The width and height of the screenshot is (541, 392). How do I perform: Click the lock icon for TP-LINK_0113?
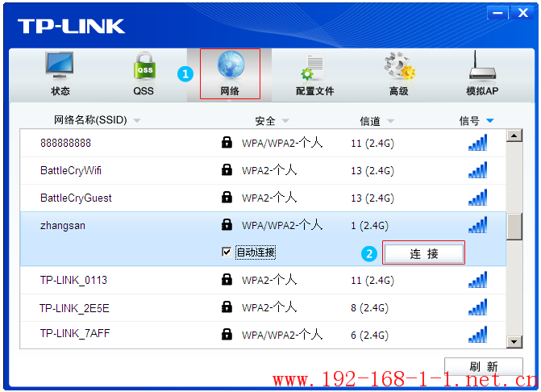click(227, 279)
